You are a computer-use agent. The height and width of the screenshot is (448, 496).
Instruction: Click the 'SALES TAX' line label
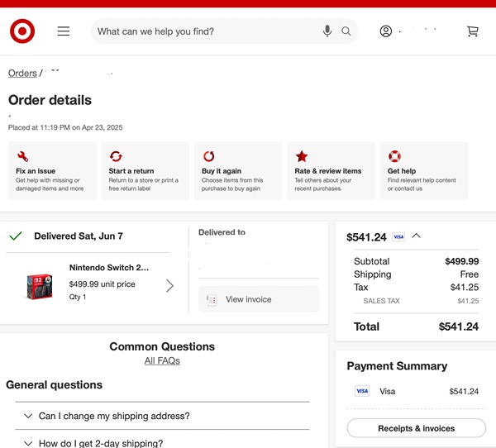point(381,301)
